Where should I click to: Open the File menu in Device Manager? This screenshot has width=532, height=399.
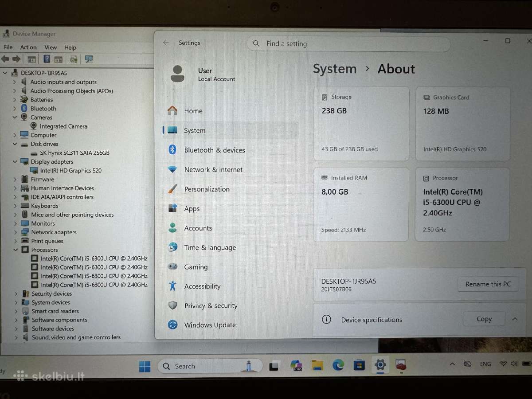pos(8,47)
